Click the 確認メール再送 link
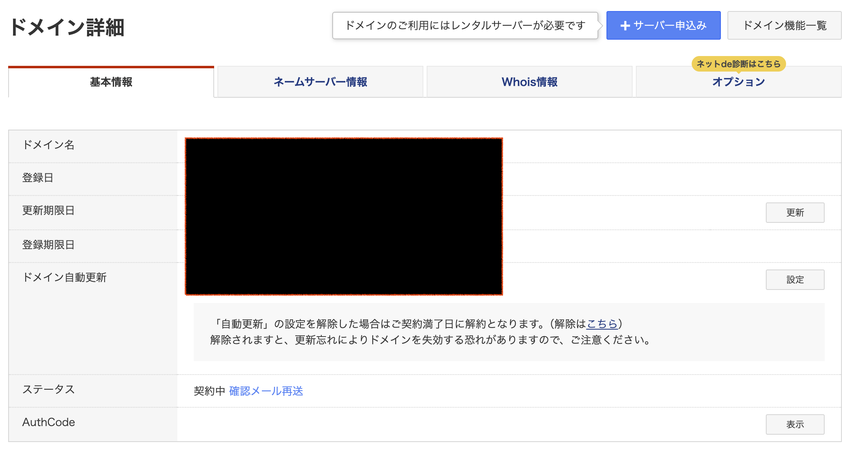Viewport: 868px width, 449px height. (266, 391)
